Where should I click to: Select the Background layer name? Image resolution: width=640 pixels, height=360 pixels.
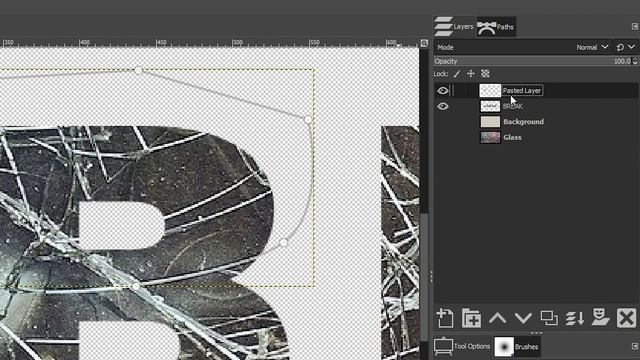tap(523, 122)
